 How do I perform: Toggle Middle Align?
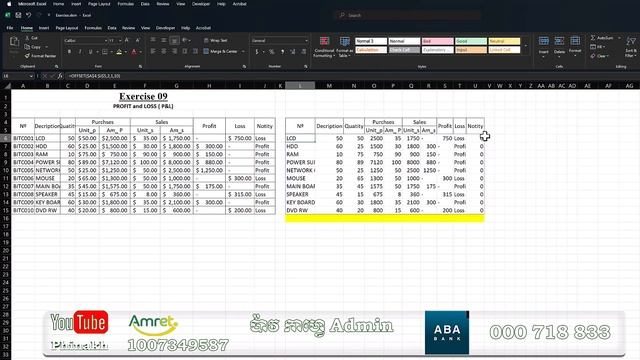(x=164, y=40)
